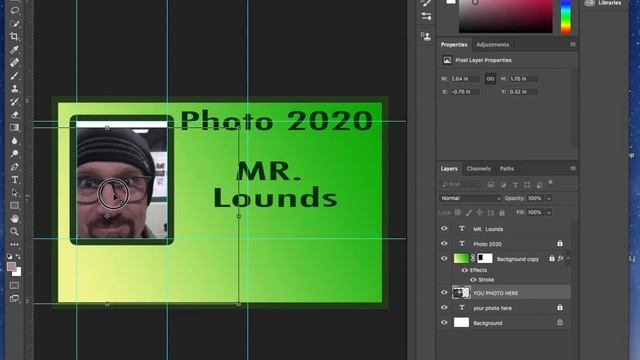Select the Blur tool

coord(15,140)
